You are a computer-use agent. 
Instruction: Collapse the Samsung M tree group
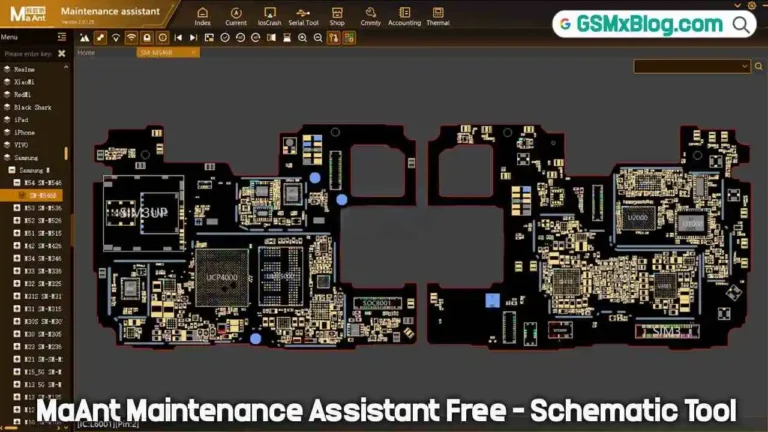(12, 170)
